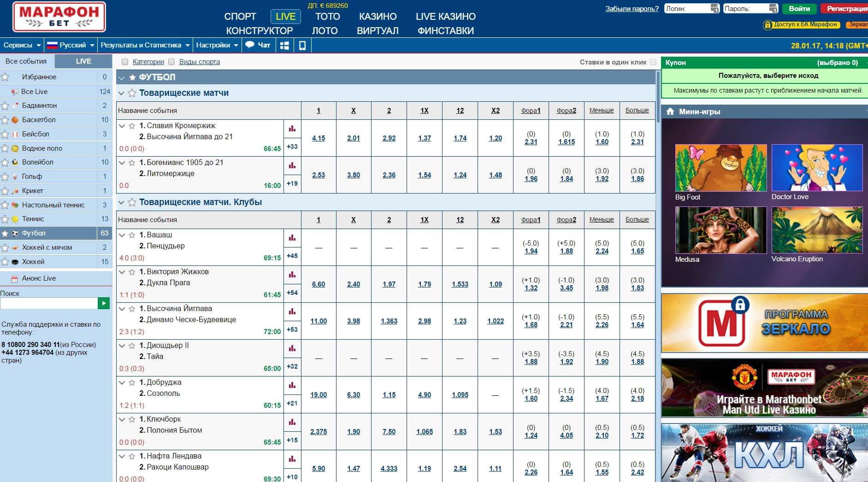Viewport: 868px width, 482px height.
Task: Favorite Товарищеские матчи. Клубы category star
Action: (132, 202)
